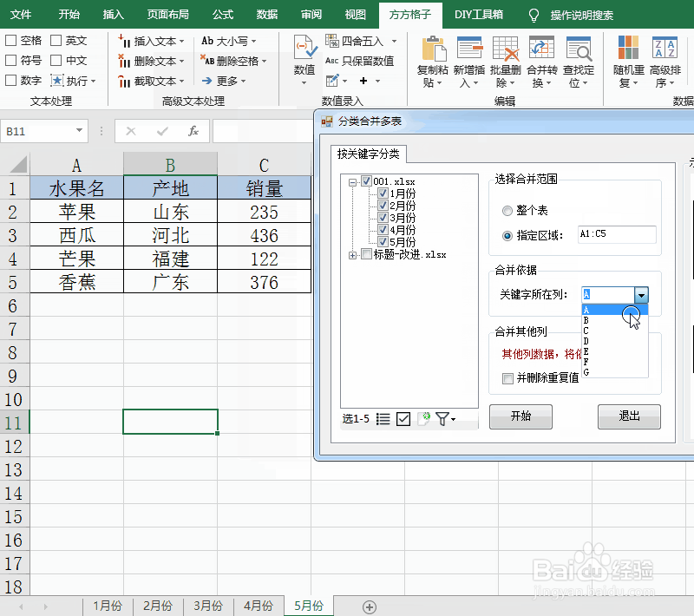Click cell containing 河北
Screen dimensions: 694x616
[170, 235]
